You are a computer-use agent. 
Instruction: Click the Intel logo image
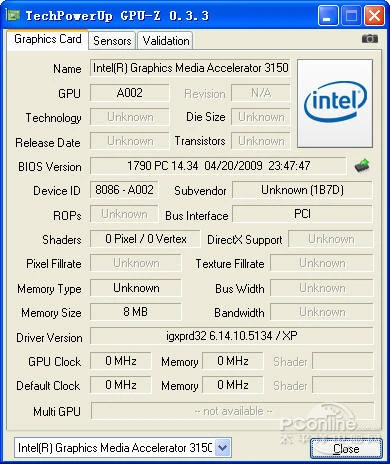335,103
